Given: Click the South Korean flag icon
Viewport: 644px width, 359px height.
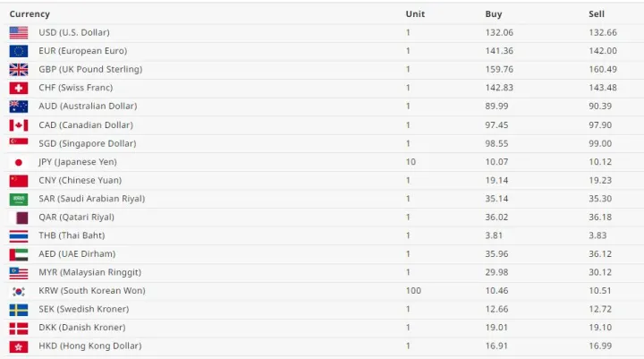Looking at the screenshot, I should [x=19, y=291].
